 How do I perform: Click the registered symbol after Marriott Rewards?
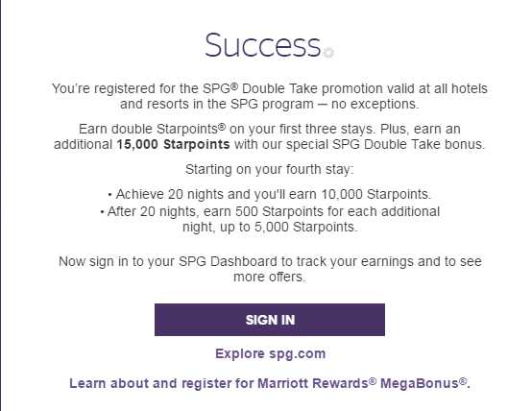373,381
